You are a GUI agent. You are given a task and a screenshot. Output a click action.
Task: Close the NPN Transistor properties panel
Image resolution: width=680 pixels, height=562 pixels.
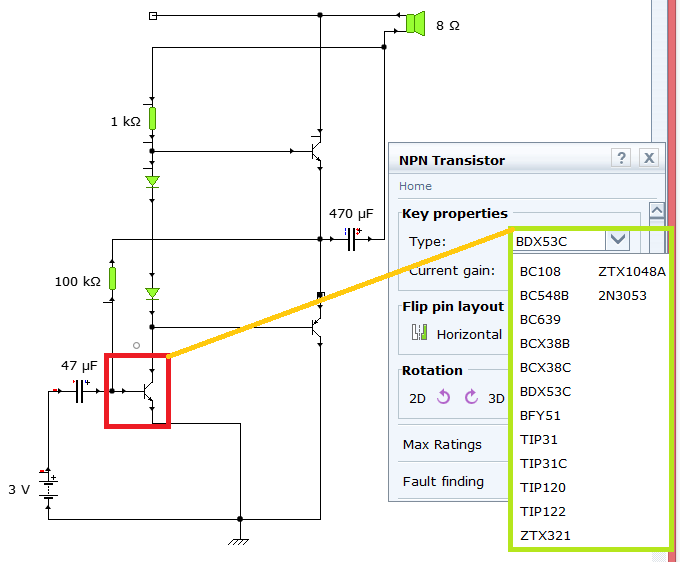pos(649,158)
